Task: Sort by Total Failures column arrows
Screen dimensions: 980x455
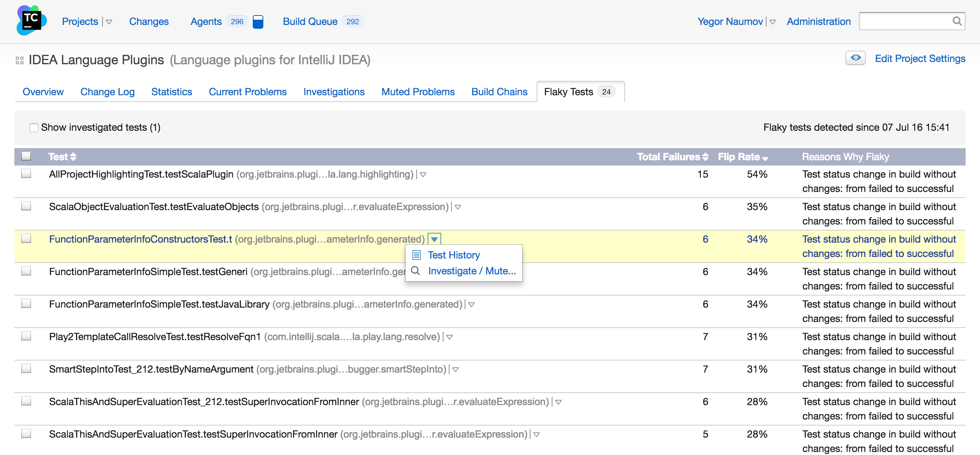Action: [x=705, y=156]
